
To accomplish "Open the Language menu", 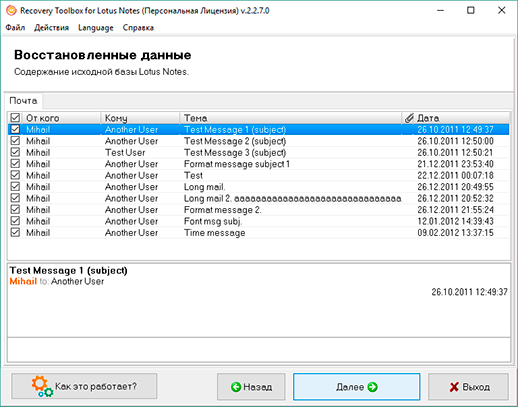I will coord(96,27).
